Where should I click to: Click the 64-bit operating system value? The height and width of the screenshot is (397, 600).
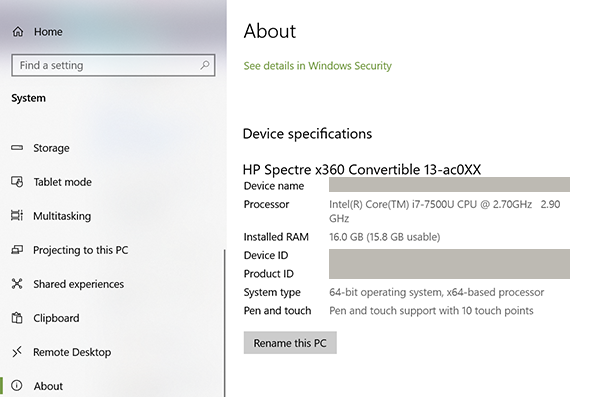pyautogui.click(x=436, y=292)
